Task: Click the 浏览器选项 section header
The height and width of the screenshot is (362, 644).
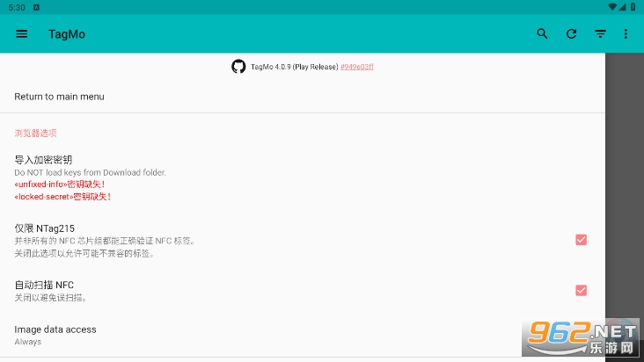Action: click(35, 133)
